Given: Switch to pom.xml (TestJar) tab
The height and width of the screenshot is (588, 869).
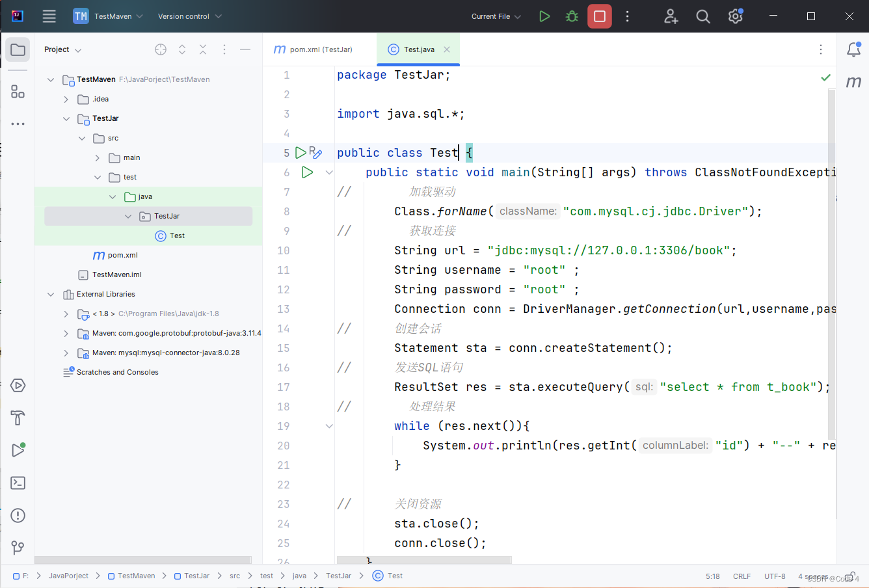Looking at the screenshot, I should (x=313, y=49).
